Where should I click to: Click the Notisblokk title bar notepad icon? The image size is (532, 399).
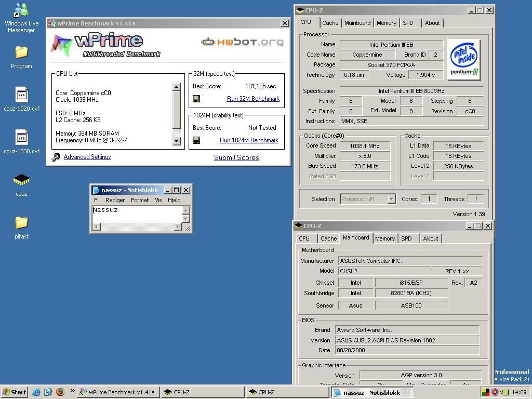coord(96,190)
